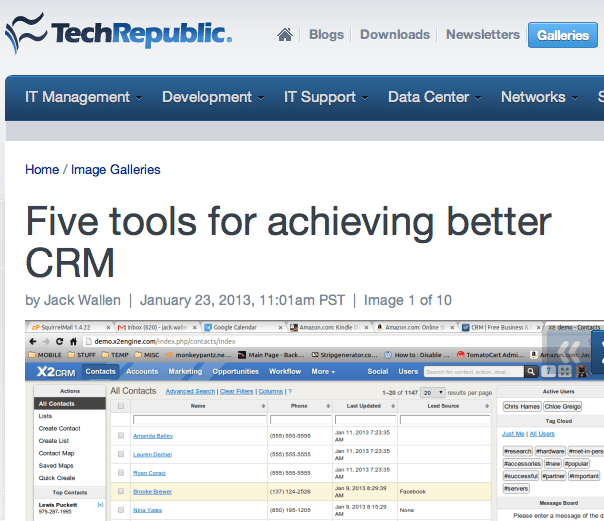Open the Blogs section
This screenshot has width=604, height=521.
(326, 35)
